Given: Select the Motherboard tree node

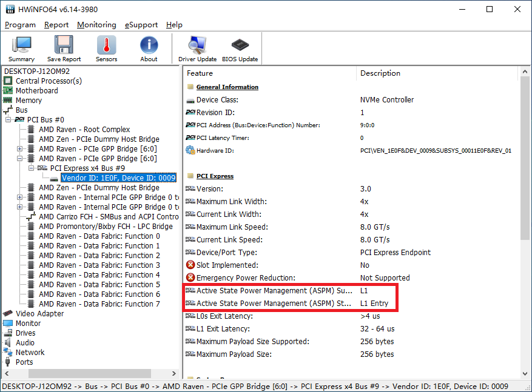Looking at the screenshot, I should 36,91.
